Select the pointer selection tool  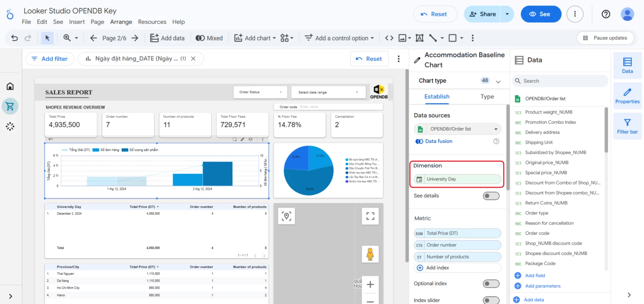click(47, 38)
